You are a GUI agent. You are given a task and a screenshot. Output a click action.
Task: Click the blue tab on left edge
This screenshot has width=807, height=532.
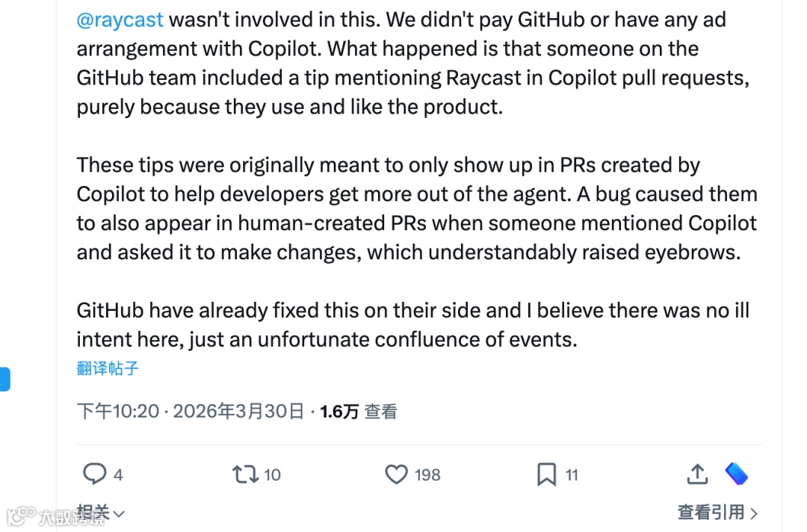click(4, 379)
